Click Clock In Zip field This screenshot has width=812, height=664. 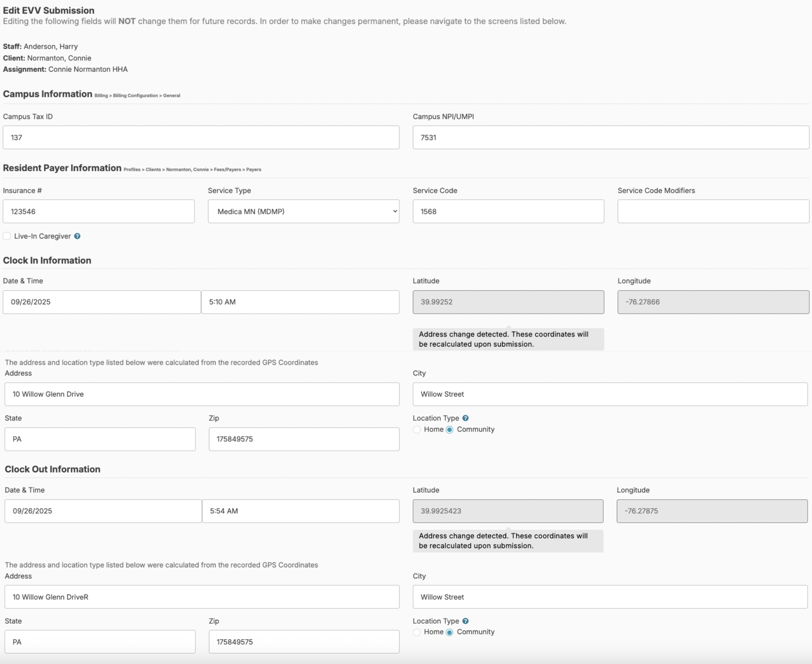(304, 439)
